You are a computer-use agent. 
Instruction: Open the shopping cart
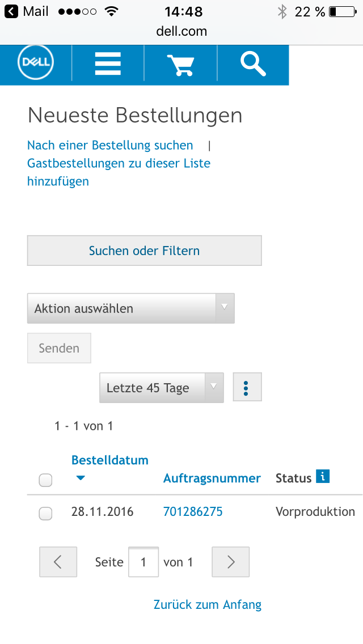point(180,65)
